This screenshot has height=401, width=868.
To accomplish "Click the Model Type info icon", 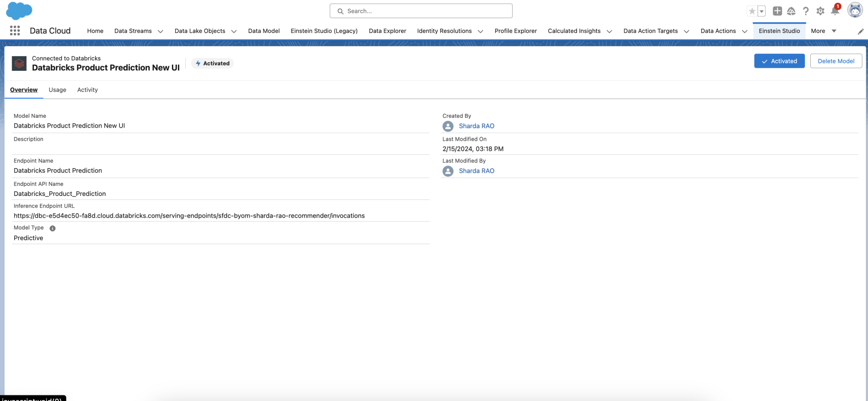I will tap(53, 228).
